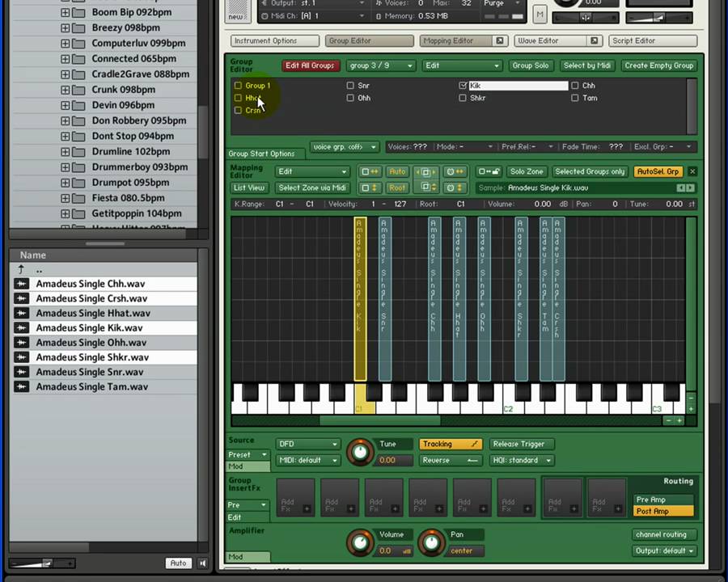Open the HQI: standard dropdown
Viewport: 728px width, 582px height.
(x=522, y=461)
